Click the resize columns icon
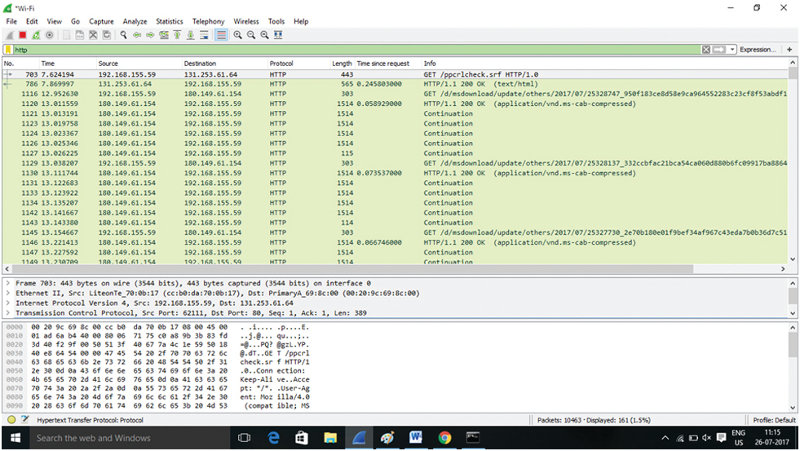Viewport: 800px width, 451px height. [279, 34]
